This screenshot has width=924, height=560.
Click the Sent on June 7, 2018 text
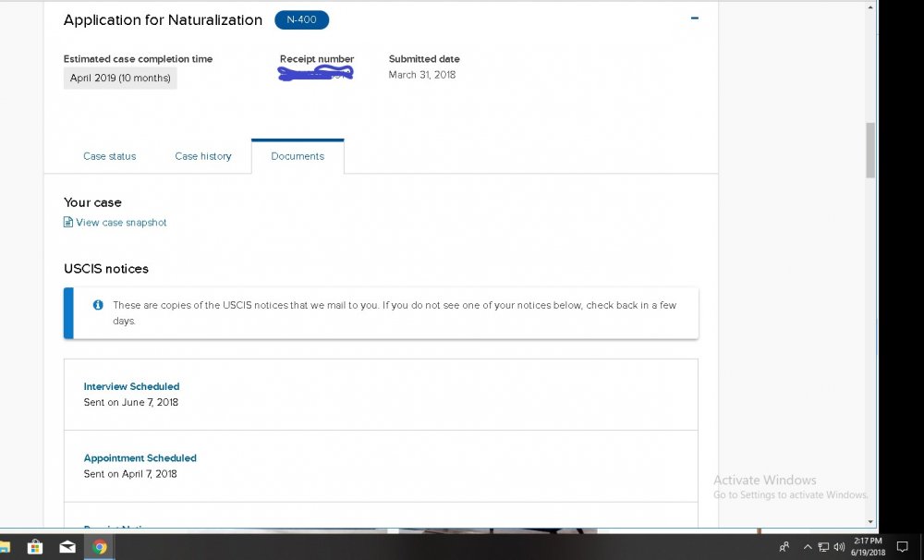(131, 402)
